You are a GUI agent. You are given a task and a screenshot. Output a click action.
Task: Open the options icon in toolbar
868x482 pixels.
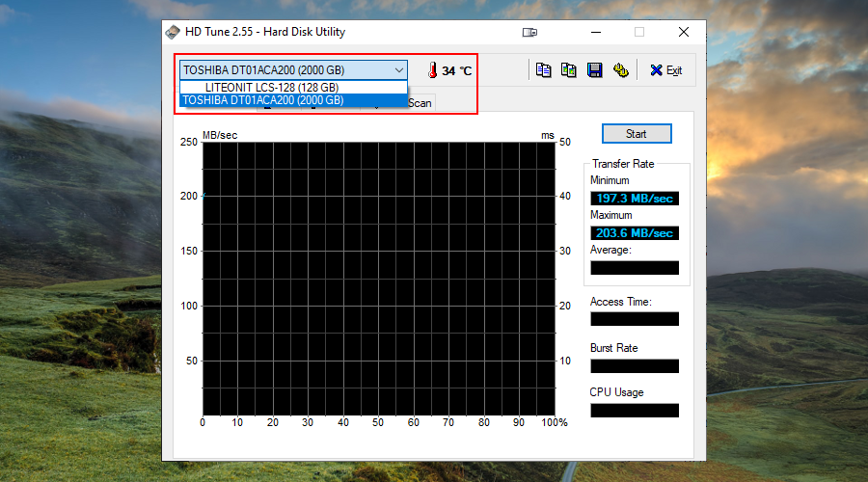[x=620, y=70]
